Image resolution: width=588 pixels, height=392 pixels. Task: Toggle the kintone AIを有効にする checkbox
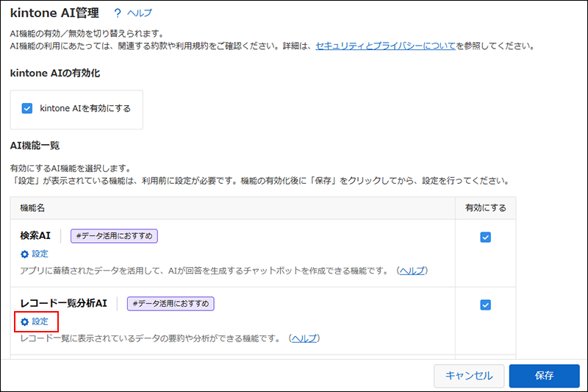pos(27,108)
